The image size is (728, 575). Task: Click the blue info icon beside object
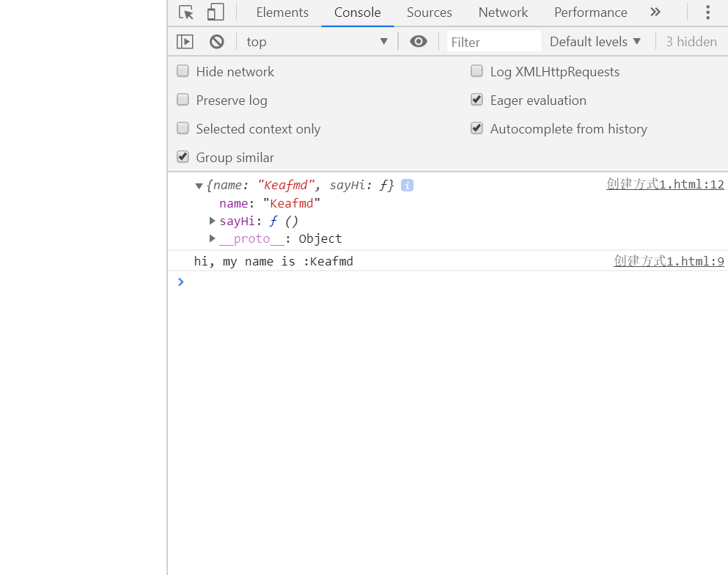coord(407,186)
